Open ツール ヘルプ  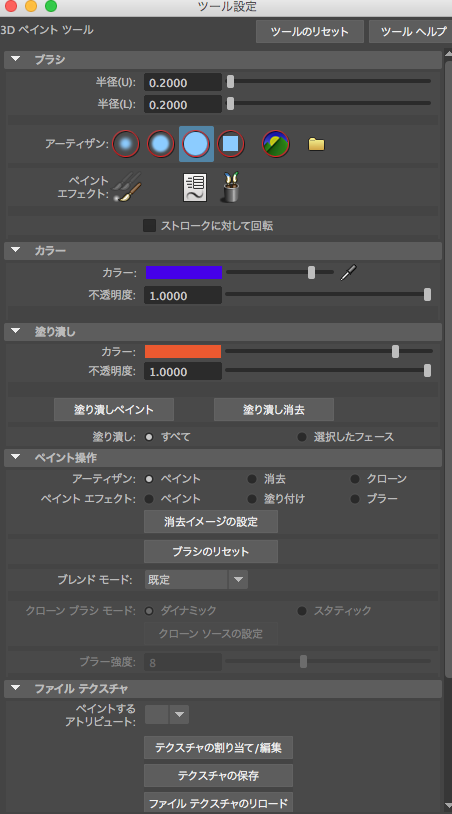pyautogui.click(x=410, y=32)
